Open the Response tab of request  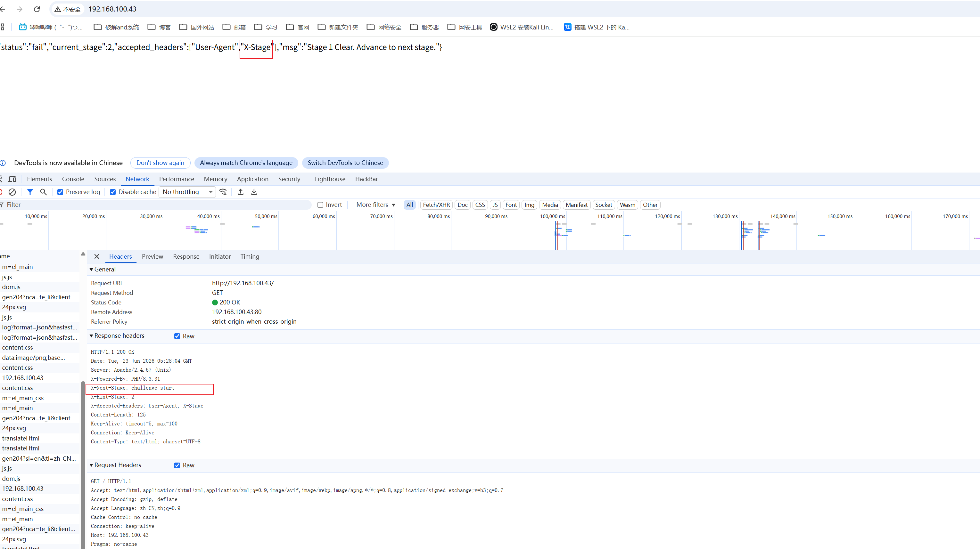[x=186, y=257]
